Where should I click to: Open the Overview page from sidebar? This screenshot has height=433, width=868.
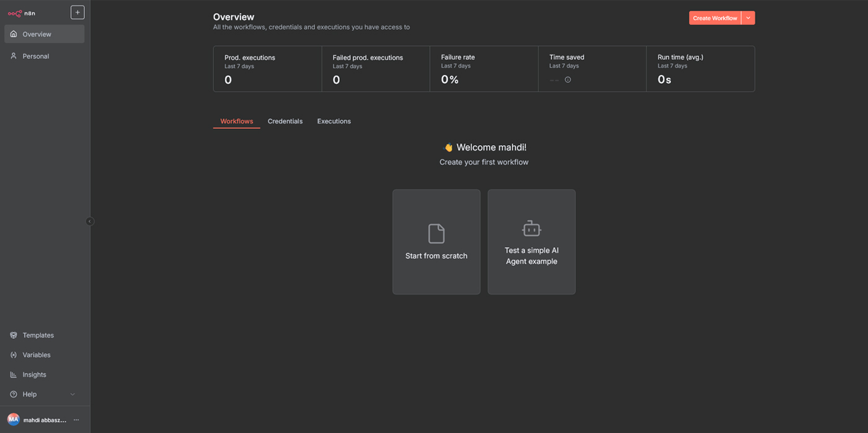click(44, 34)
